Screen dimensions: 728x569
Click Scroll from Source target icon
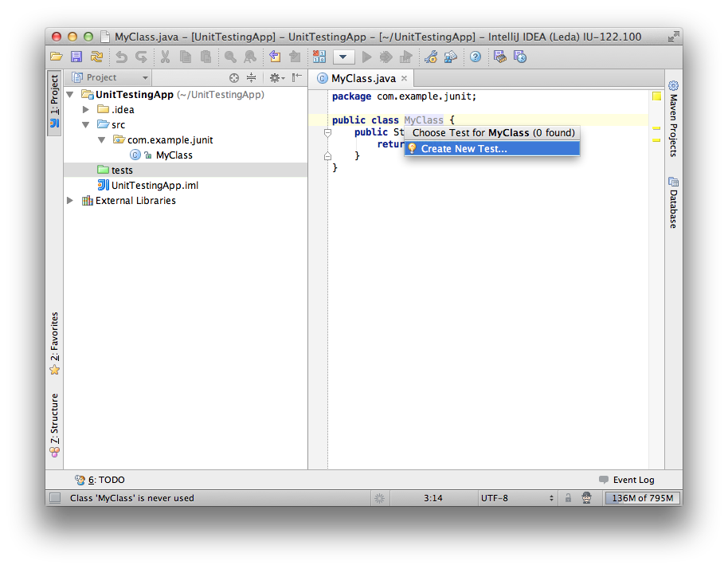coord(234,77)
